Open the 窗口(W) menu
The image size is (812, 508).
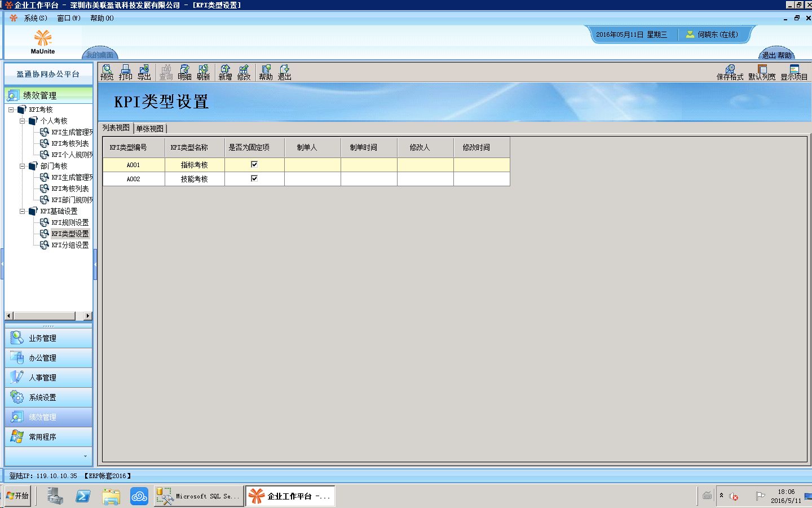point(69,18)
